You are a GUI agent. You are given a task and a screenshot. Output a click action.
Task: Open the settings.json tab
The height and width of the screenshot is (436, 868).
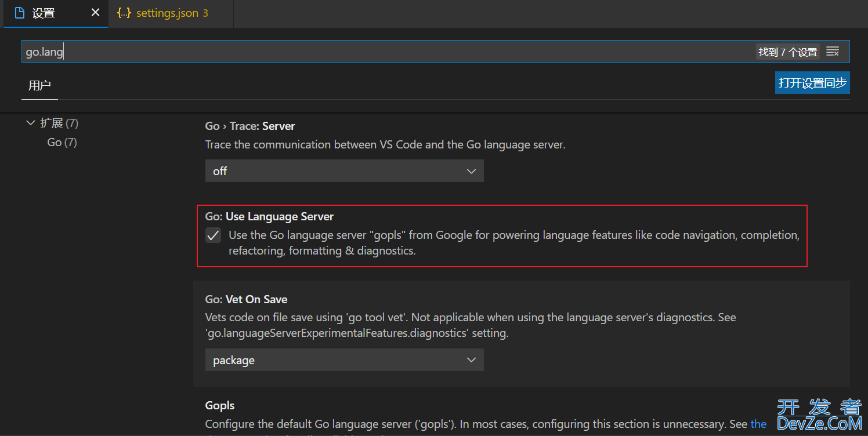[171, 13]
